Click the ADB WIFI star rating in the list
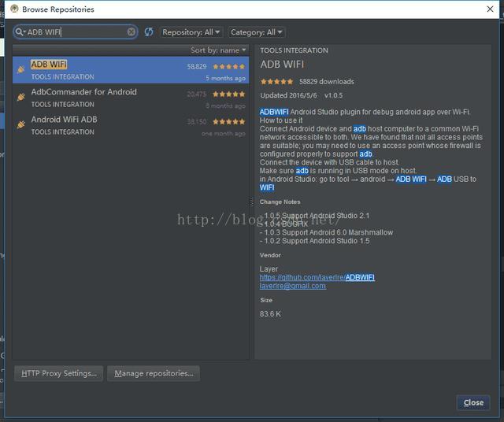The width and height of the screenshot is (504, 422). tap(228, 67)
